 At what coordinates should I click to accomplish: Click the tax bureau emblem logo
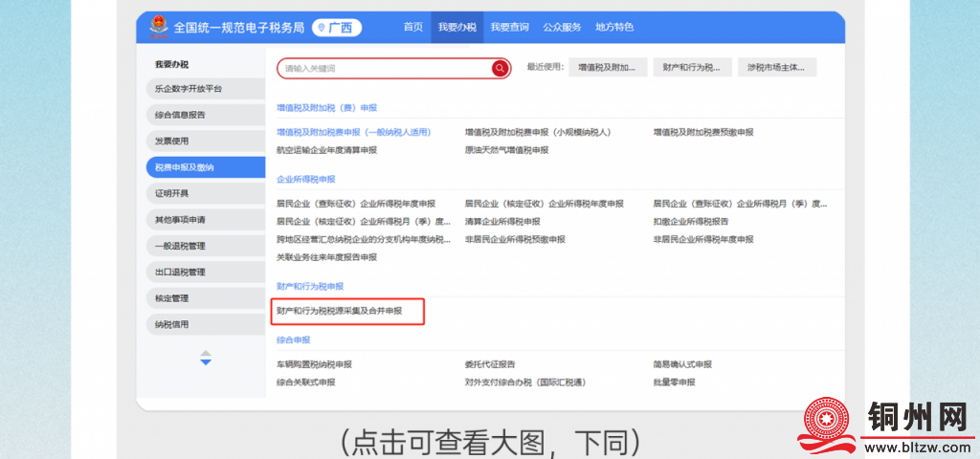coord(158,28)
